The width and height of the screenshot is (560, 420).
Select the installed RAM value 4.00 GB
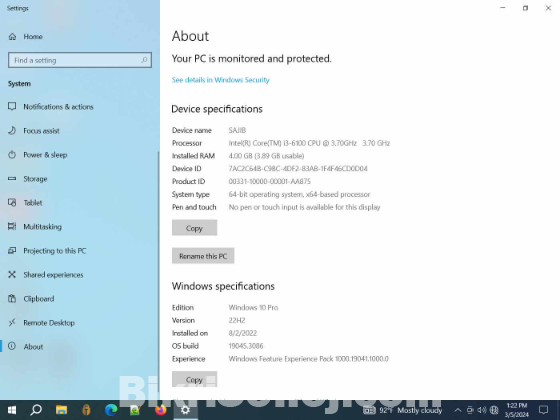click(266, 156)
